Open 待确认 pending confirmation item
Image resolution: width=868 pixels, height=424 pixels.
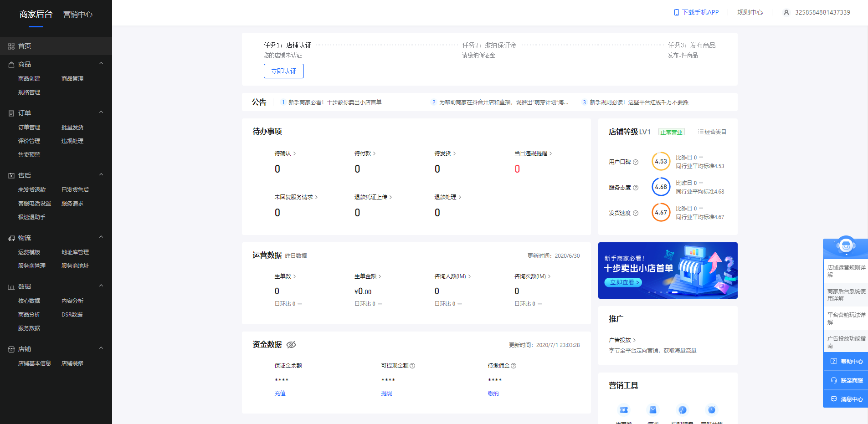(x=285, y=153)
